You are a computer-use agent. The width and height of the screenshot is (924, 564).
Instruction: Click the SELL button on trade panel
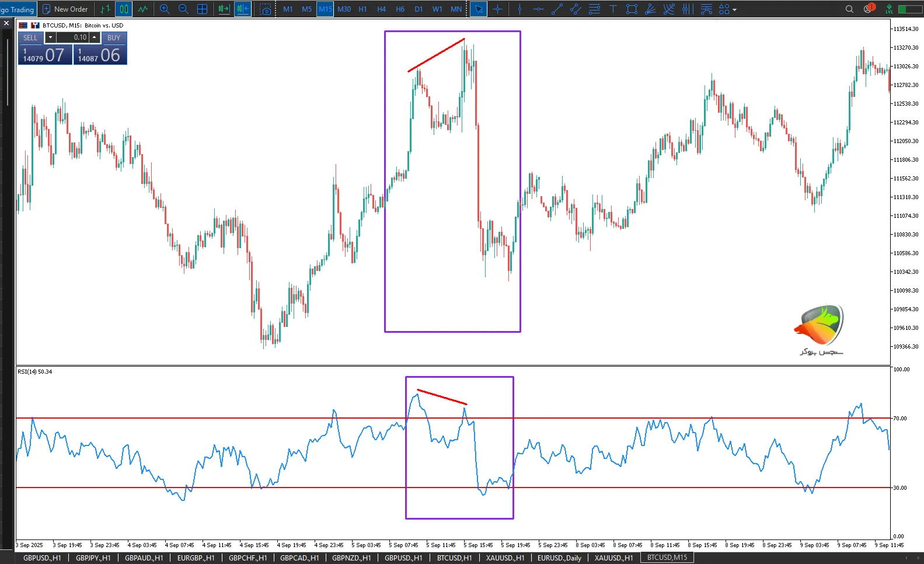click(x=30, y=37)
